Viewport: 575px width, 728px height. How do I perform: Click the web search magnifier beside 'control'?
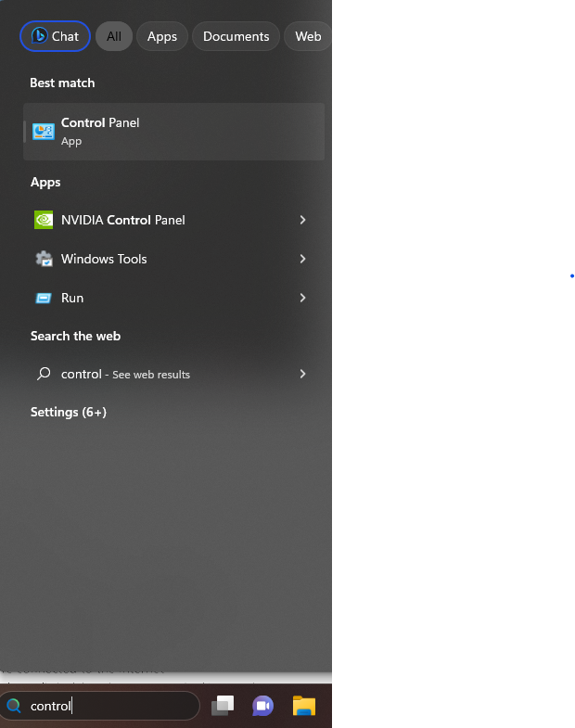point(44,374)
